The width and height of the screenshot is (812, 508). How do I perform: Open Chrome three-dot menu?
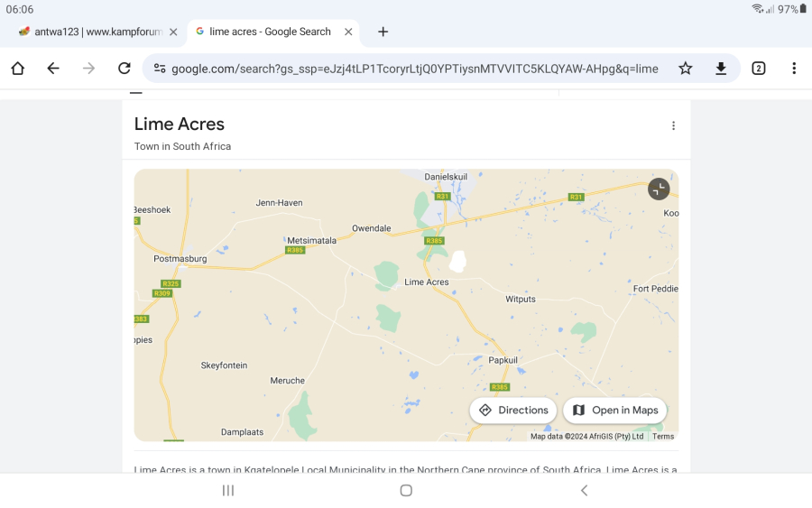794,69
